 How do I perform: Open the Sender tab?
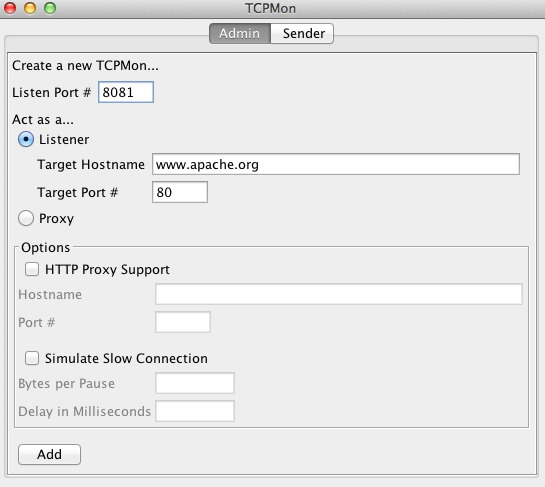(x=302, y=33)
